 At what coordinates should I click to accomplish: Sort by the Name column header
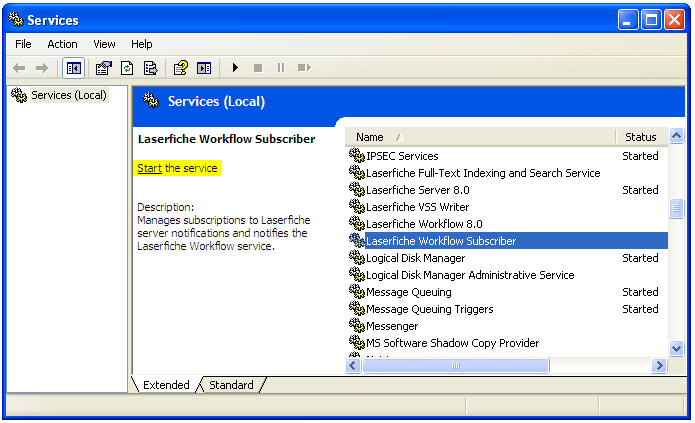click(x=480, y=137)
